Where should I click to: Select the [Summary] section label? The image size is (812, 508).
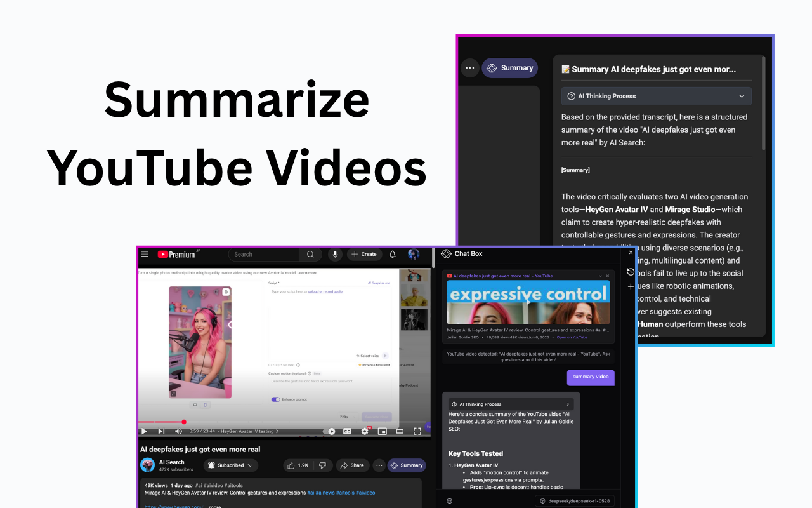coord(575,170)
